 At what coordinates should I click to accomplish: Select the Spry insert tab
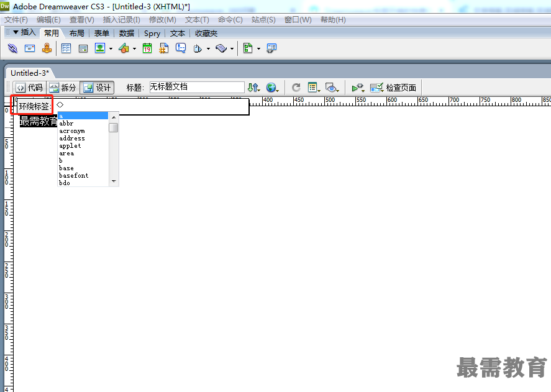pyautogui.click(x=152, y=34)
